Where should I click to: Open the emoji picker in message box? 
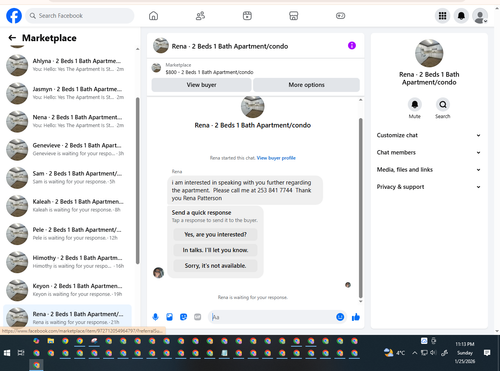tap(340, 317)
